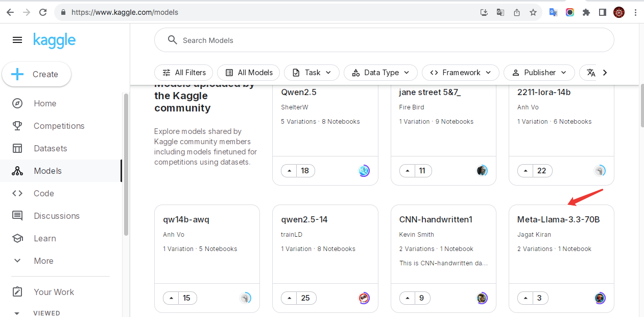
Task: Click the Create button
Action: [36, 74]
